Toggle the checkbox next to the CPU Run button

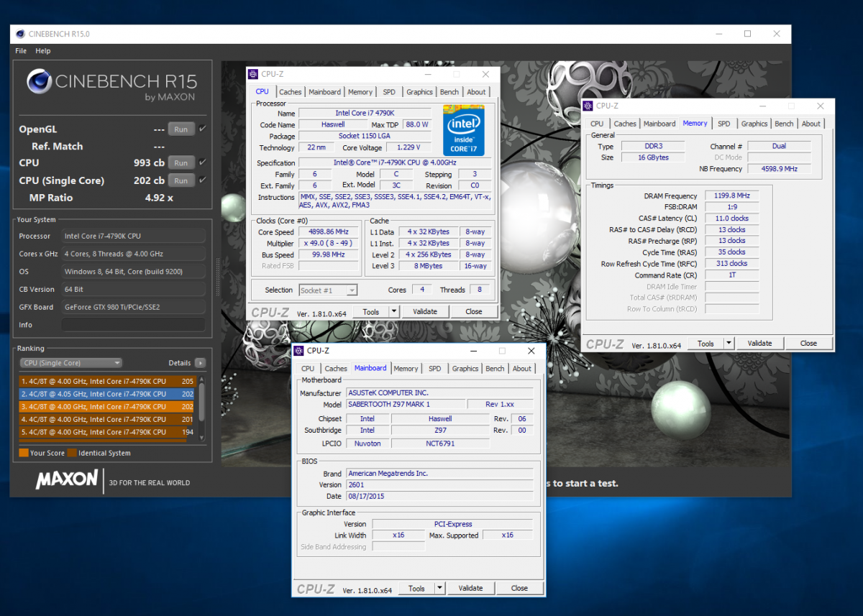pyautogui.click(x=203, y=162)
